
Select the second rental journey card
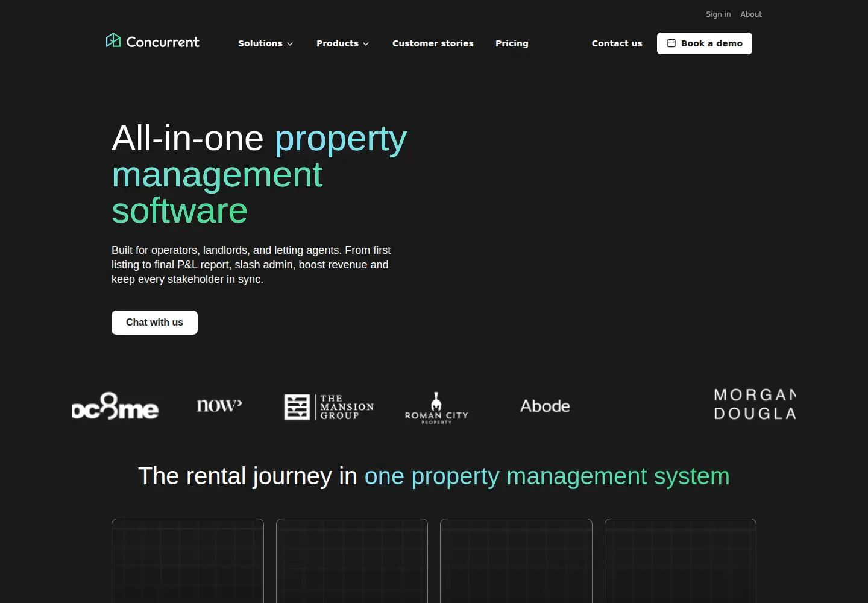tap(352, 561)
